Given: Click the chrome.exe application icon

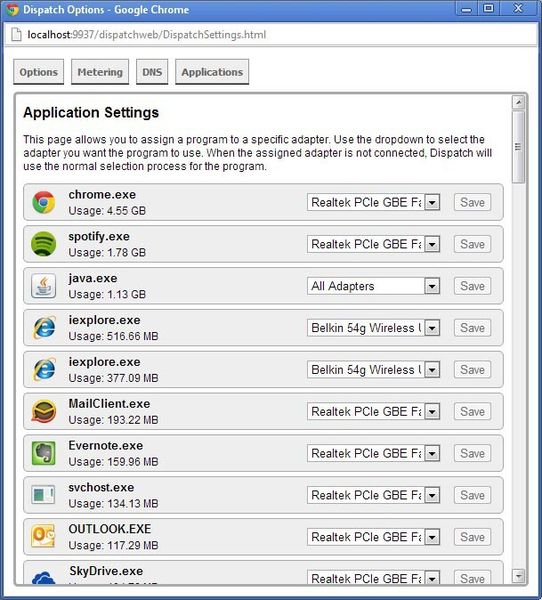Looking at the screenshot, I should (44, 202).
